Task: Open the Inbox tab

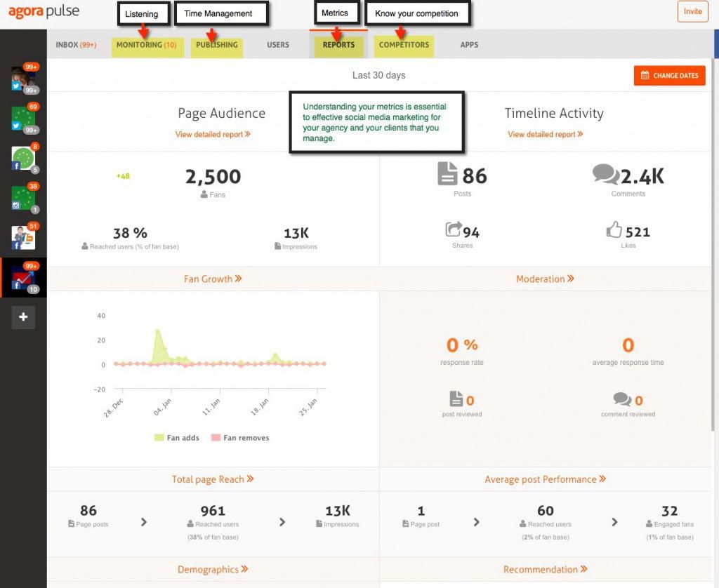Action: coord(76,45)
